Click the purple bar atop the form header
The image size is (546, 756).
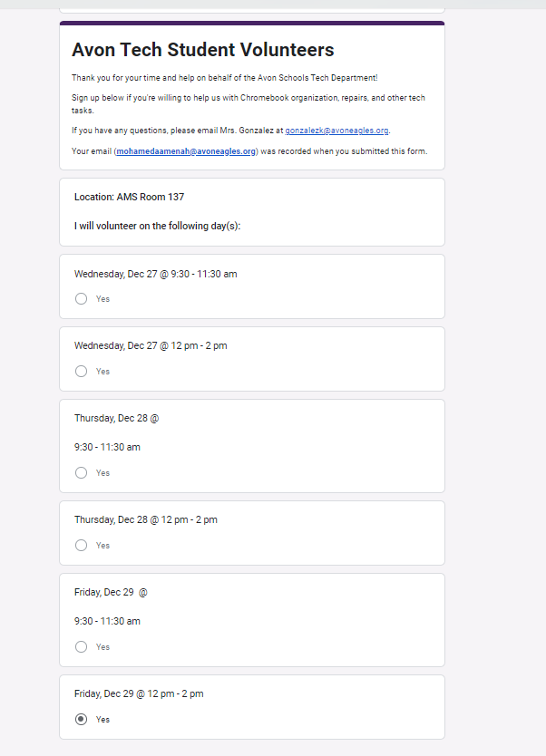252,23
